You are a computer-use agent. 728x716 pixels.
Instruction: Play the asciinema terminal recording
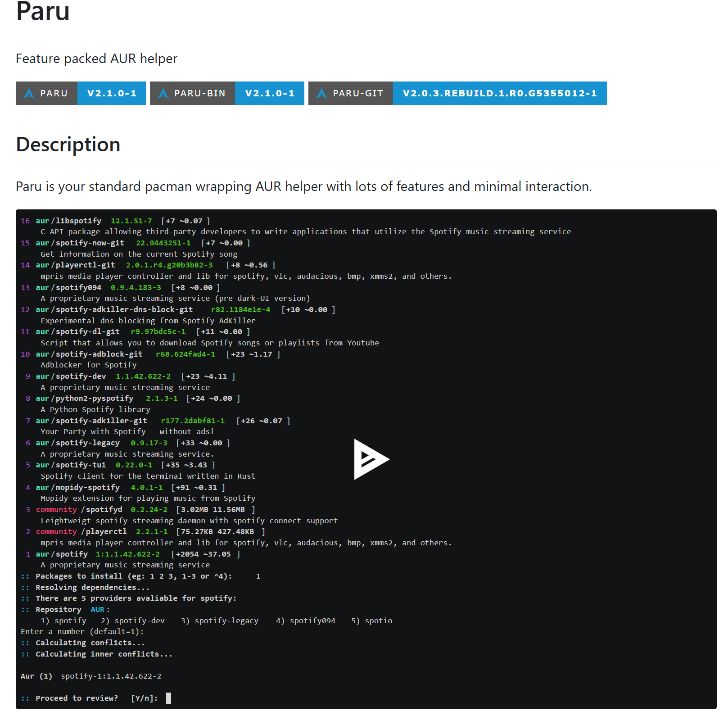[371, 459]
